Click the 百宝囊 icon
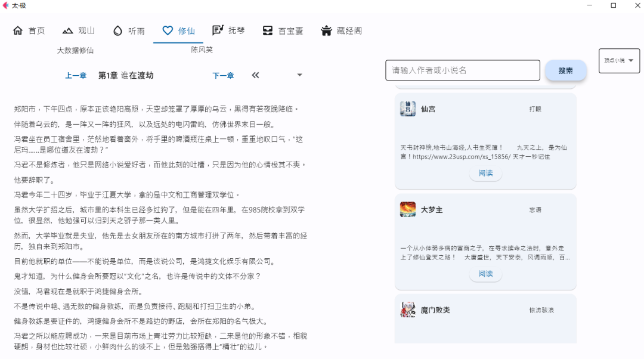Screen dimensions: 644x359 click(x=266, y=30)
